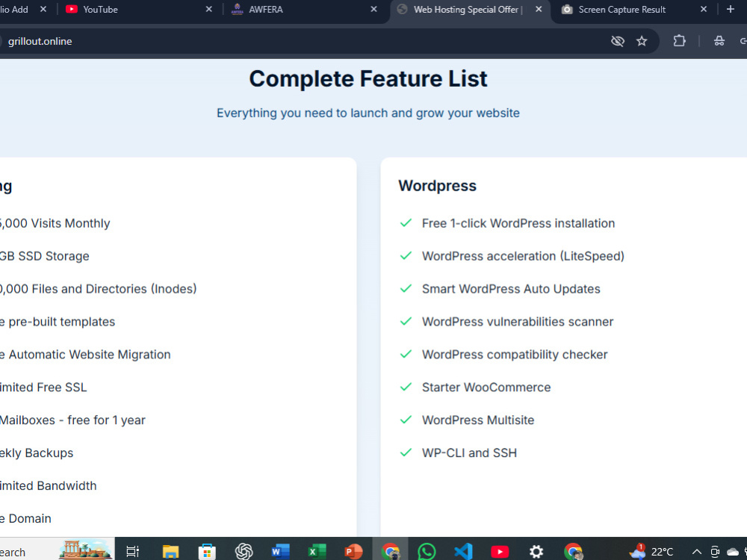Viewport: 747px width, 560px height.
Task: Bookmark this page with the star icon
Action: point(642,41)
